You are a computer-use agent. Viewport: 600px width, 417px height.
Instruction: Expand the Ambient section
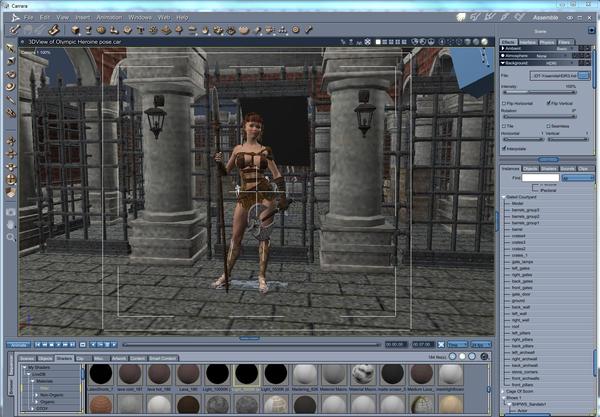coord(503,48)
